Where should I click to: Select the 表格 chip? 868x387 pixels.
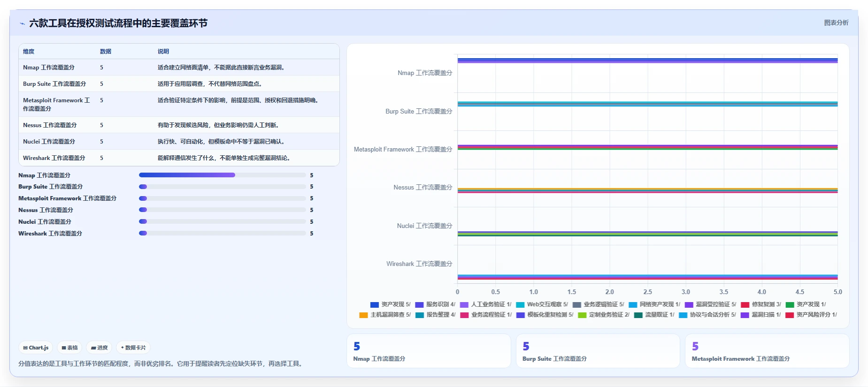point(69,348)
